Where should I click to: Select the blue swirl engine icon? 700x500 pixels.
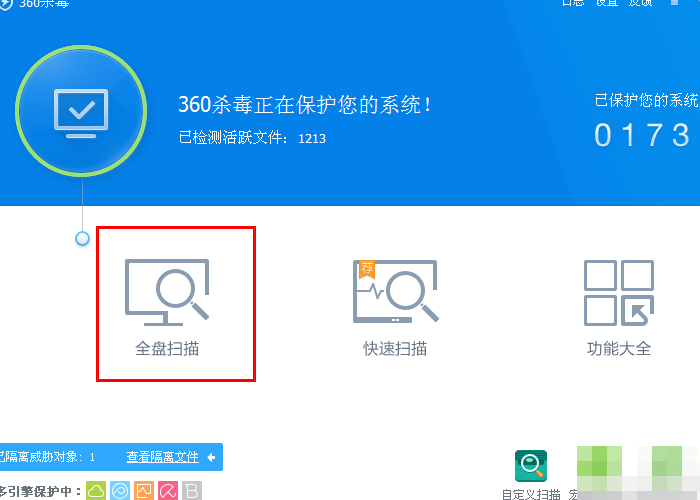click(120, 491)
